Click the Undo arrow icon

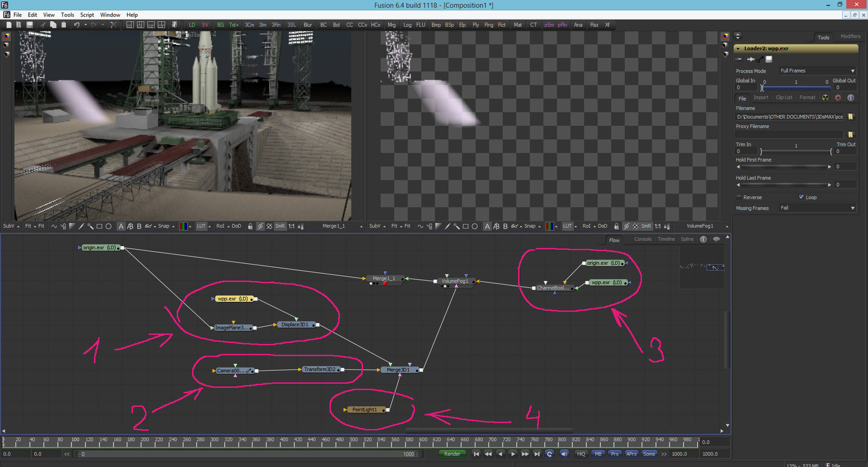(x=76, y=25)
